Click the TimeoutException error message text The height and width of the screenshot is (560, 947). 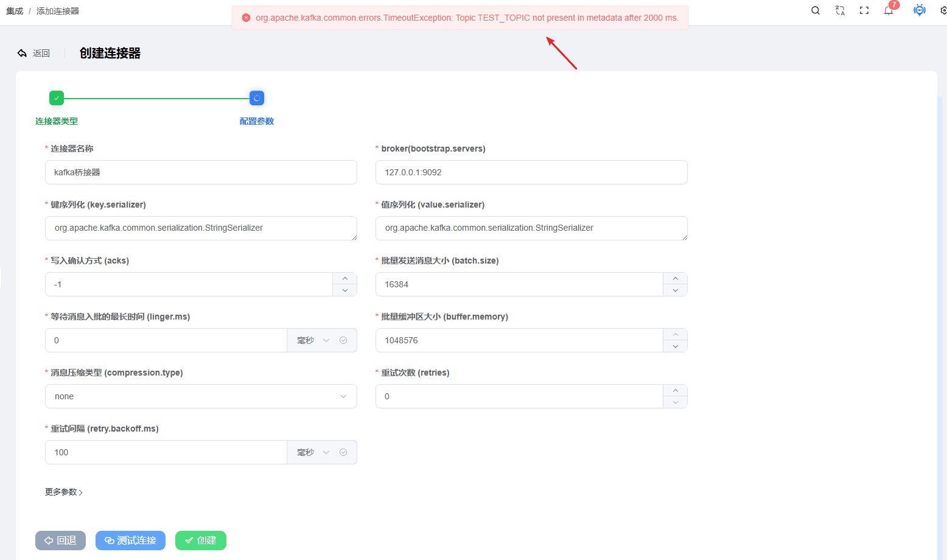point(467,18)
